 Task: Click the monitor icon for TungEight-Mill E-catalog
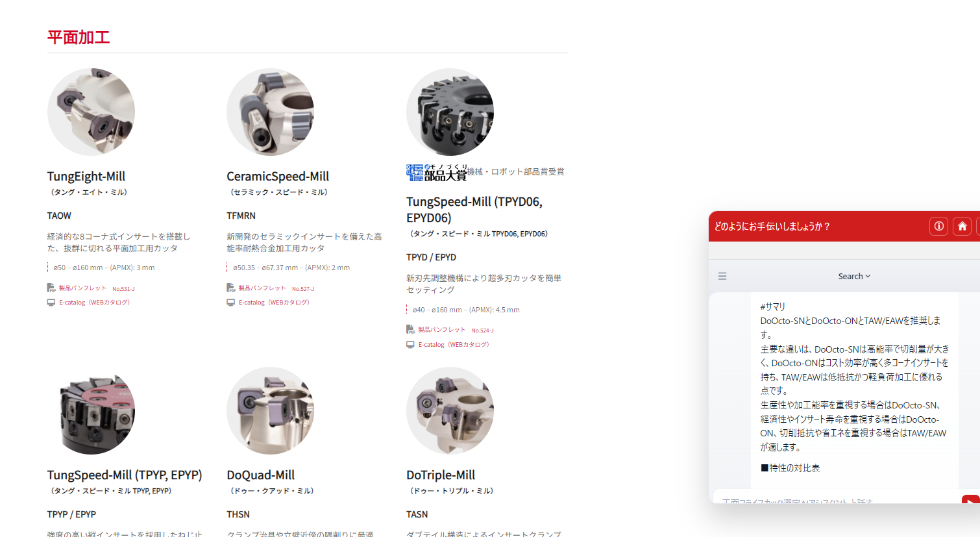tap(51, 303)
